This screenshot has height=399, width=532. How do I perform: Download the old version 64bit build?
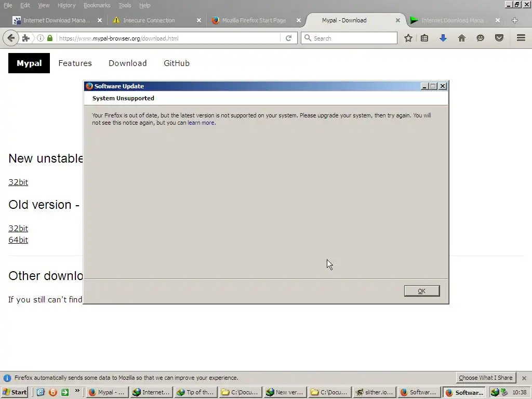point(18,240)
